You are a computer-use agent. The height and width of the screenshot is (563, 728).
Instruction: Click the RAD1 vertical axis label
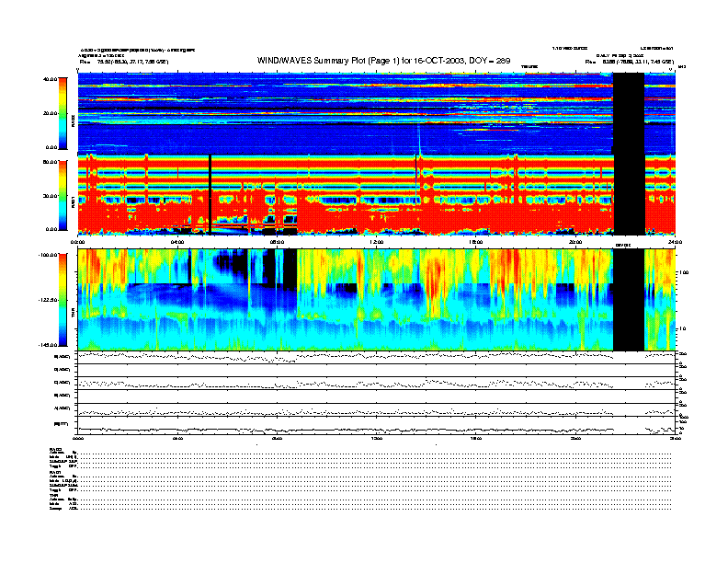[x=73, y=201]
